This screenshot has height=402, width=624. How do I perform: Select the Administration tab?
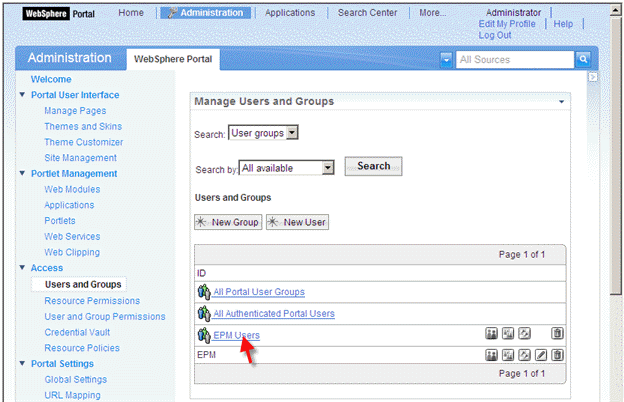click(x=206, y=13)
